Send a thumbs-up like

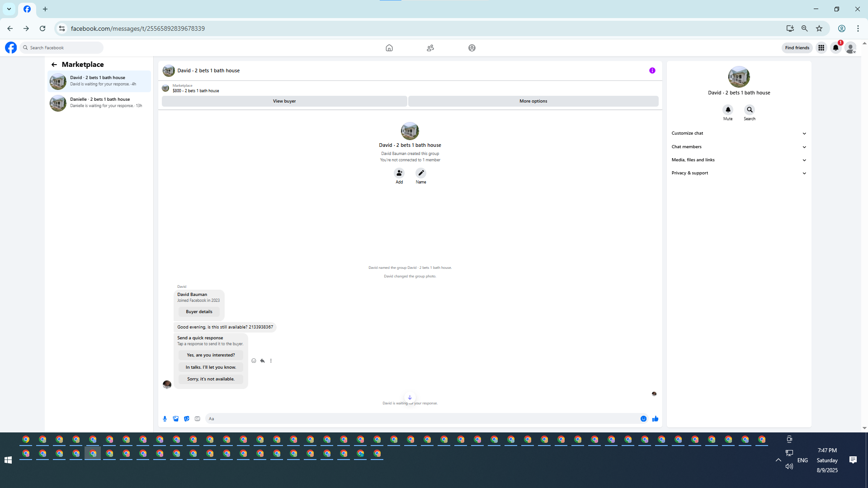[655, 419]
